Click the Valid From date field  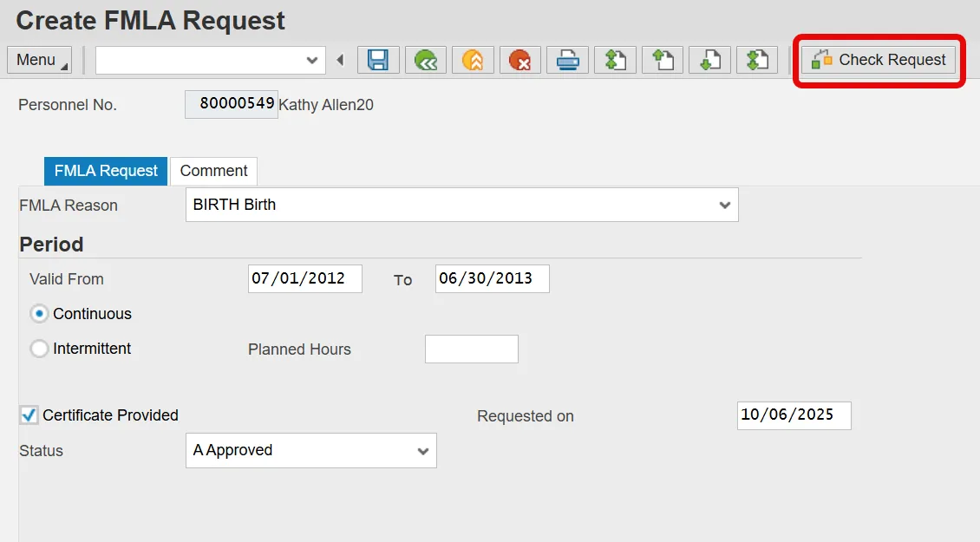(304, 279)
